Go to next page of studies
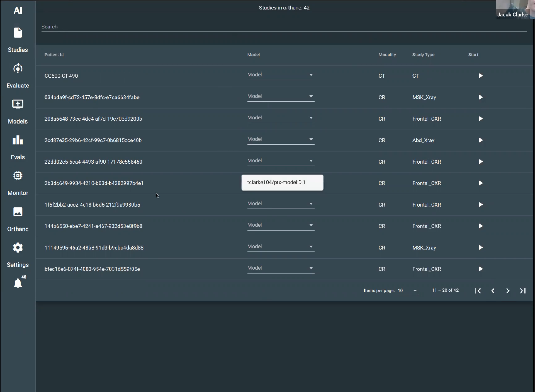535x392 pixels. click(508, 291)
